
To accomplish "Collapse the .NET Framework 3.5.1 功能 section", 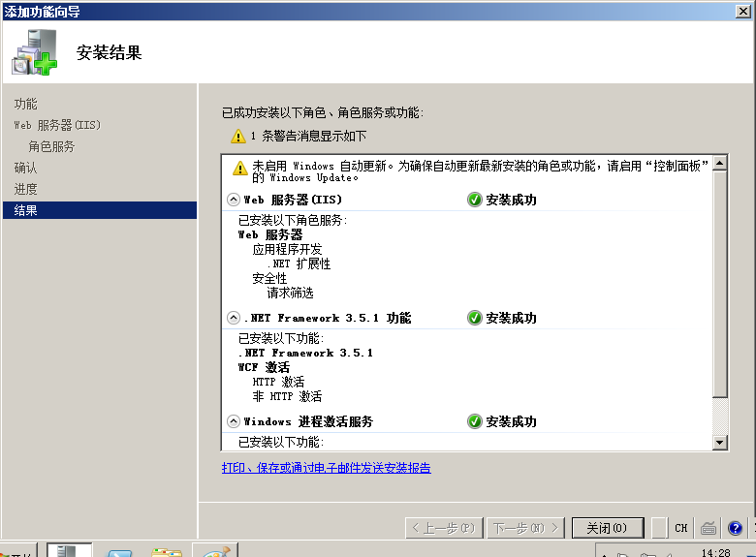I will 233,318.
